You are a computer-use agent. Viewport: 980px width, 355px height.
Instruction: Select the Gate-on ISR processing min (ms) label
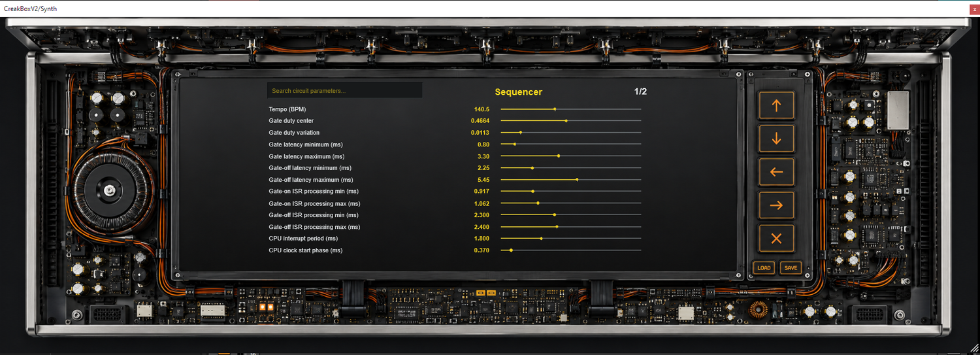point(314,192)
